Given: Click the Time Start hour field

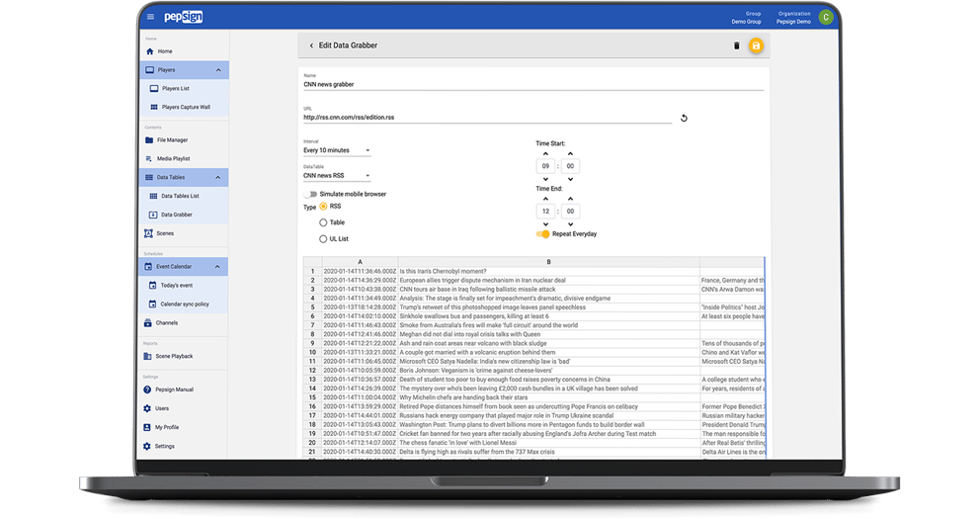Looking at the screenshot, I should [545, 166].
